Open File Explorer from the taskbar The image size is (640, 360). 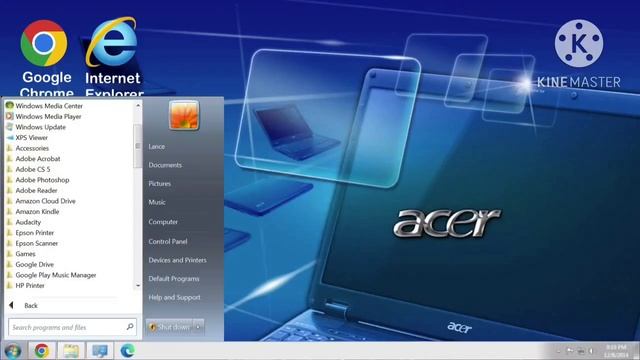(x=71, y=351)
